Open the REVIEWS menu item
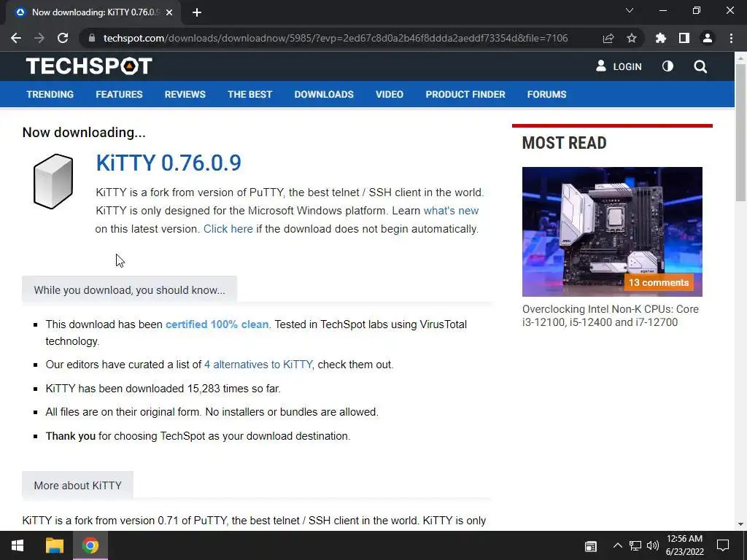Viewport: 747px width, 560px height. coord(185,94)
